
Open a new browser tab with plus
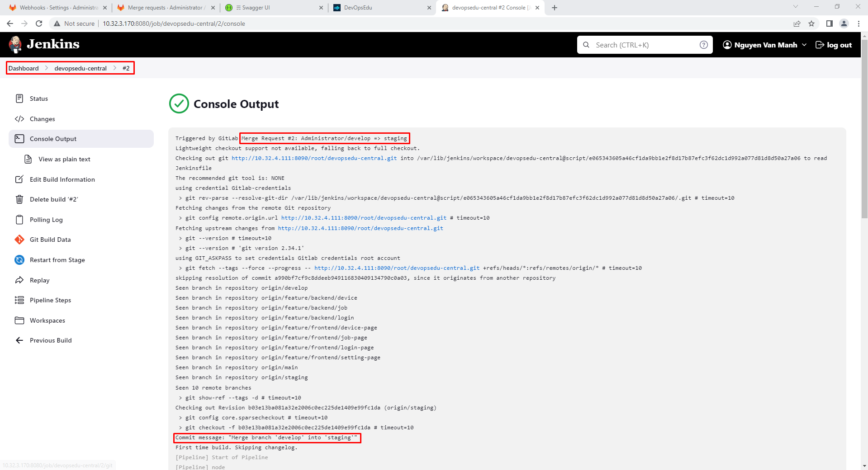pos(555,8)
